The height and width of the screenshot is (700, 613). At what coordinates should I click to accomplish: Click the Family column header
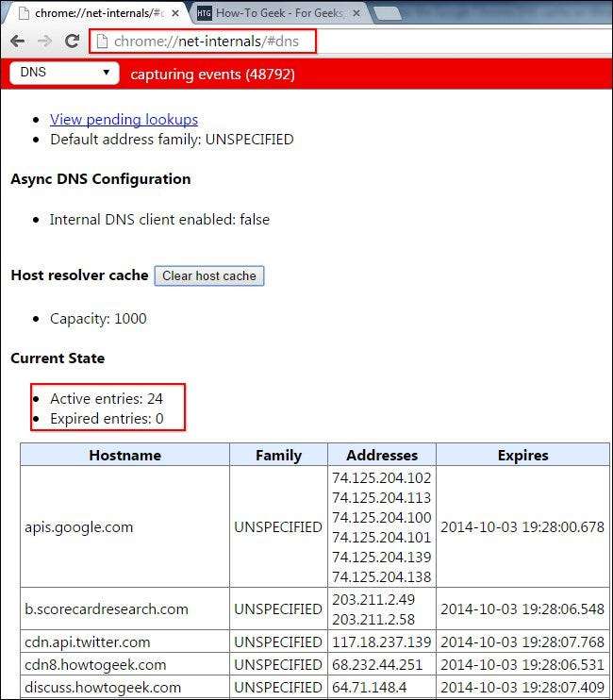tap(278, 455)
